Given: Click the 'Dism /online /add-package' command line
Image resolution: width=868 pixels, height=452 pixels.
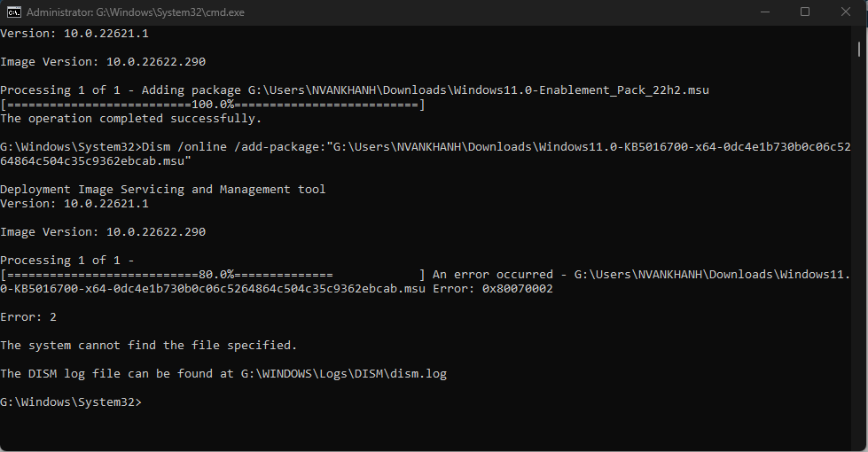Looking at the screenshot, I should pos(426,146).
